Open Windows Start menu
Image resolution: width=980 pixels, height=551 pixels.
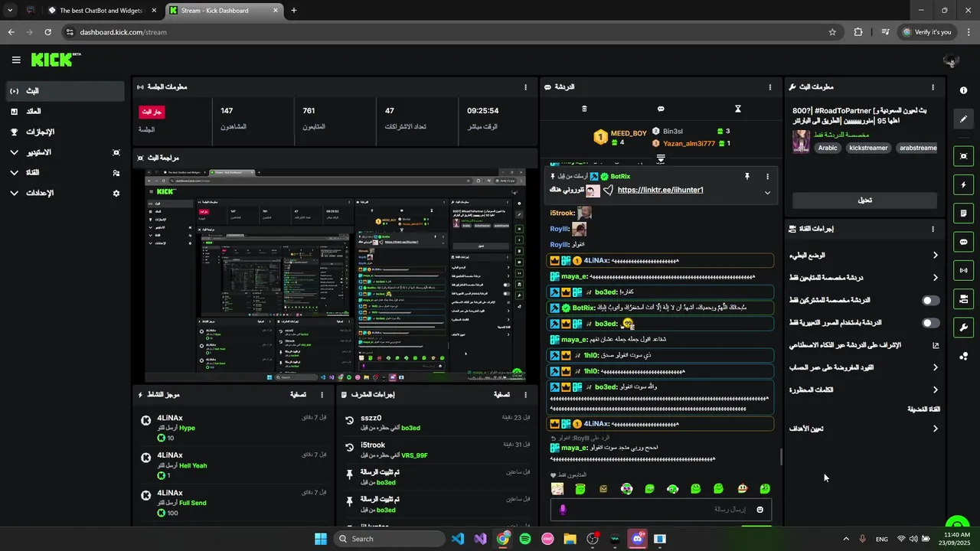[x=321, y=539]
